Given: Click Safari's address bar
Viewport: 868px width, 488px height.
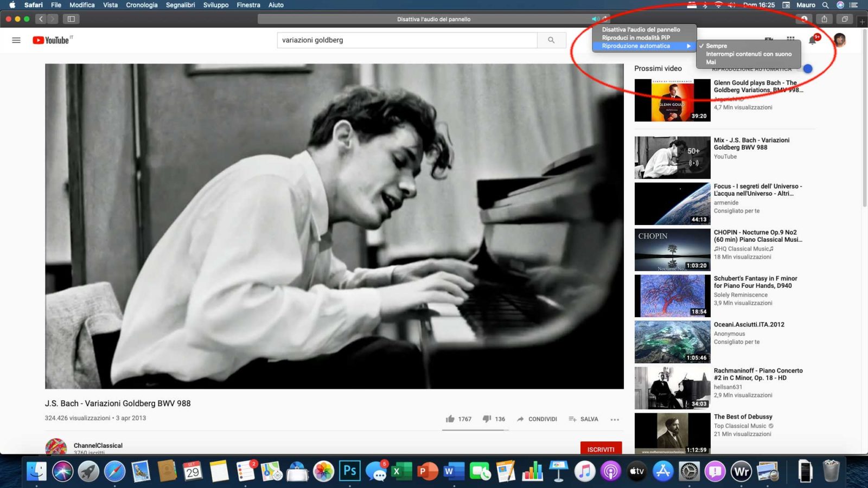Looking at the screenshot, I should point(433,19).
